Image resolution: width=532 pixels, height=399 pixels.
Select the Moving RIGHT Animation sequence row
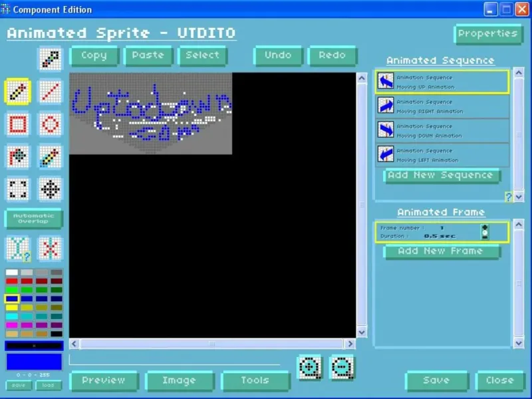(442, 106)
